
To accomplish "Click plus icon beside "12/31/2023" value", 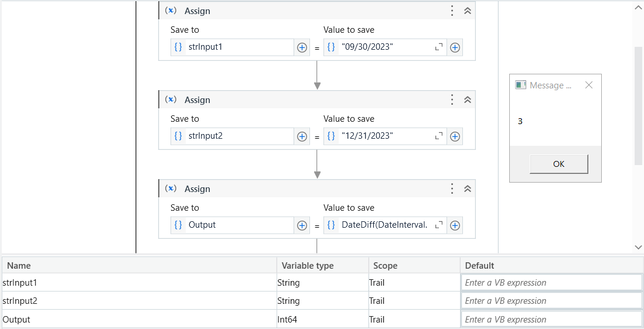I will point(455,136).
